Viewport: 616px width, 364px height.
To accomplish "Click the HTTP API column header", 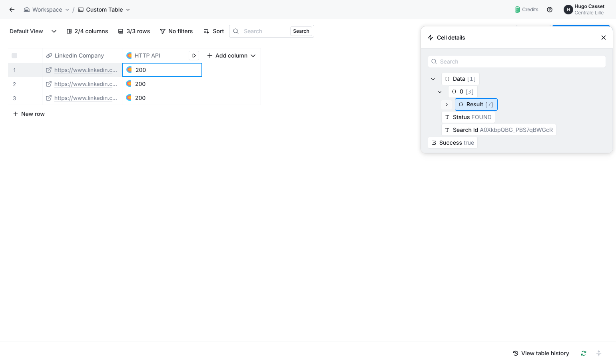I will coord(156,56).
